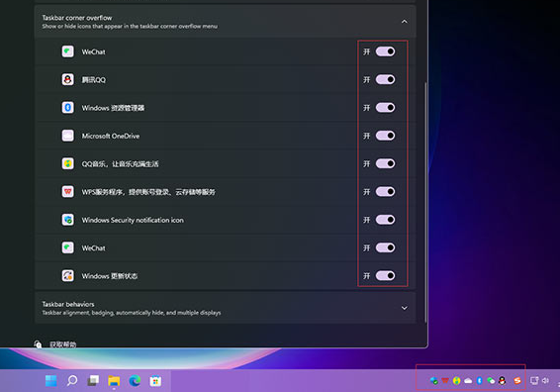The image size is (560, 392).
Task: Open Microsoft Store from the taskbar
Action: click(155, 381)
